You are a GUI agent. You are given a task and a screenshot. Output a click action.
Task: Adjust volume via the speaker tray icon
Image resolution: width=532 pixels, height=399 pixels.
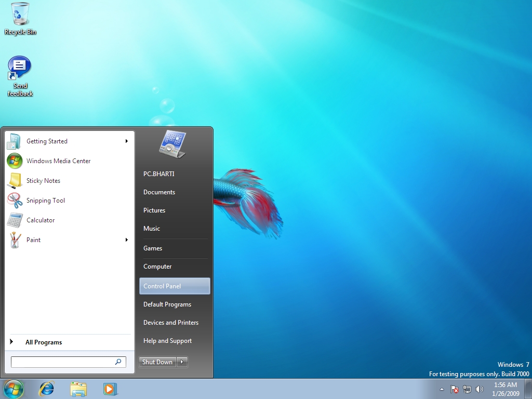click(x=480, y=389)
